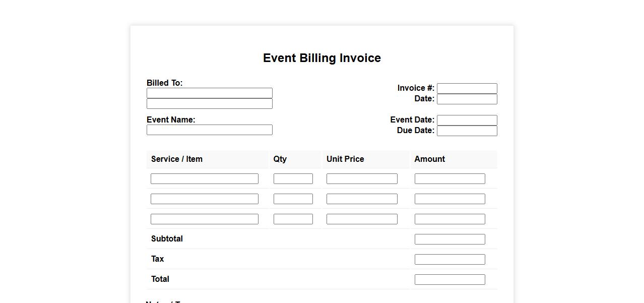
Task: Select the Tax amount input box
Action: [x=449, y=260]
